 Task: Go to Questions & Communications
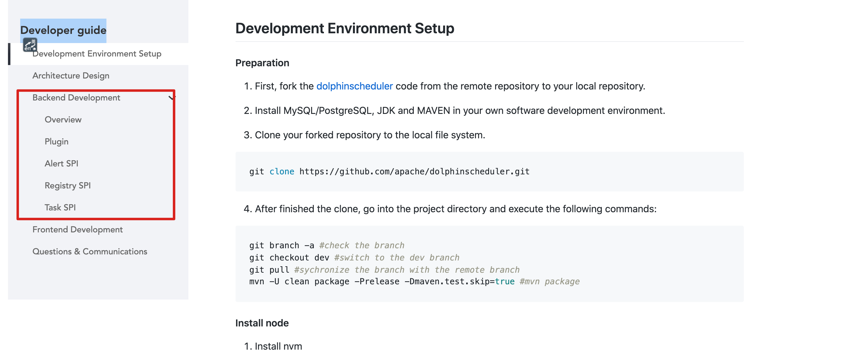pyautogui.click(x=90, y=252)
